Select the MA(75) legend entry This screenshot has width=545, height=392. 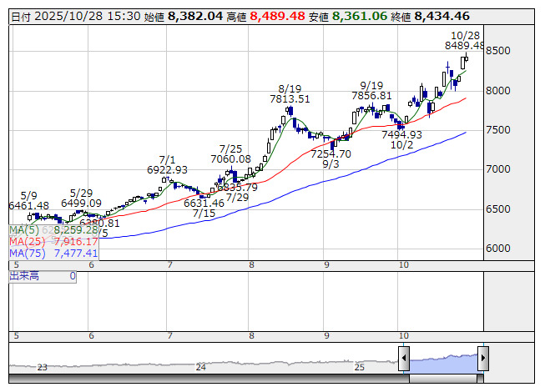pyautogui.click(x=53, y=254)
